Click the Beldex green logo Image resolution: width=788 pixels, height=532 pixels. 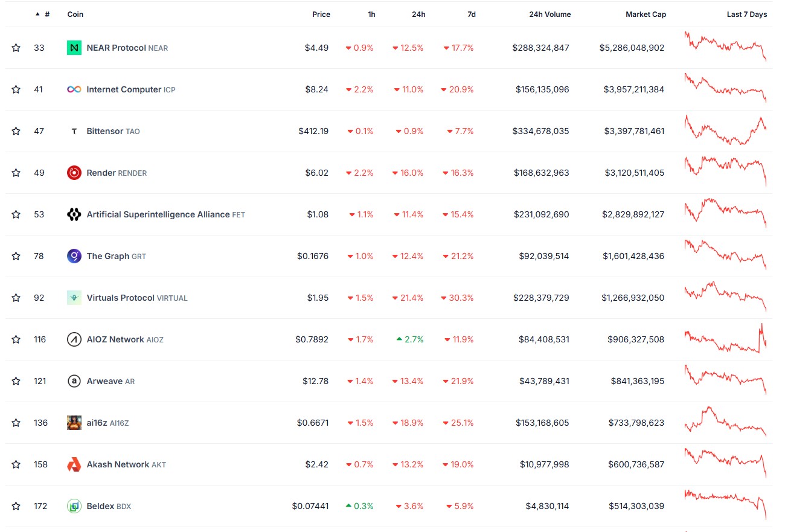[74, 506]
